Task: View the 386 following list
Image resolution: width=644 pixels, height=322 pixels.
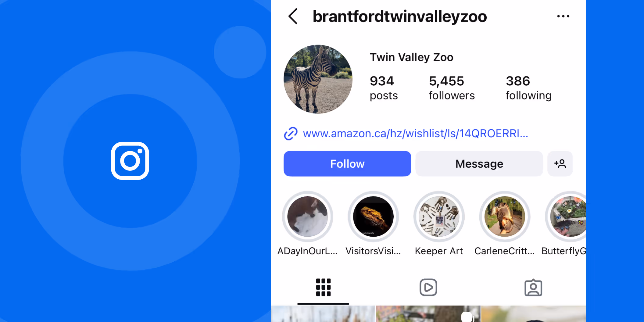Action: tap(528, 88)
